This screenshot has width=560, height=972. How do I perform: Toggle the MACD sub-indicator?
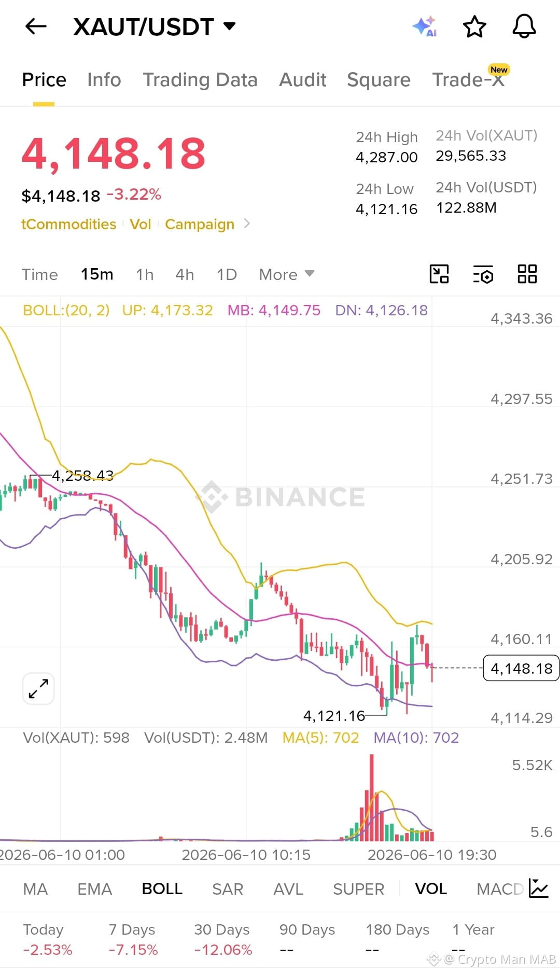[500, 889]
